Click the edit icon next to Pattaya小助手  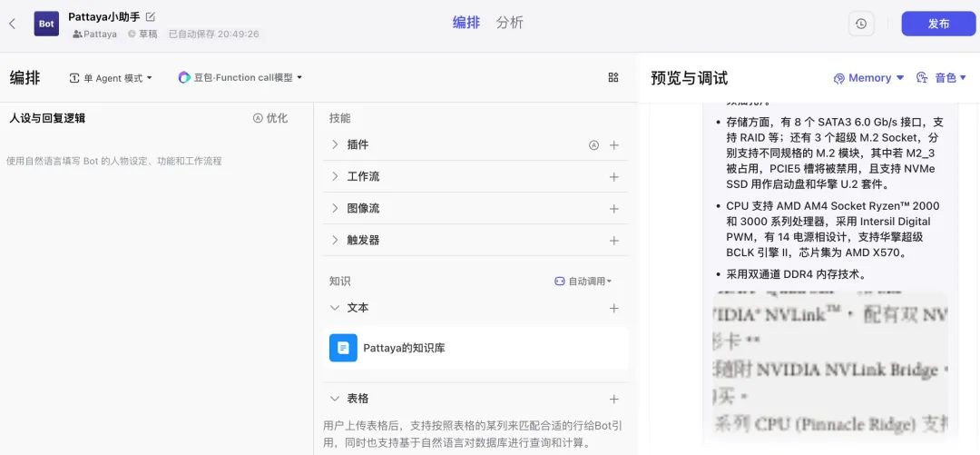pos(151,16)
